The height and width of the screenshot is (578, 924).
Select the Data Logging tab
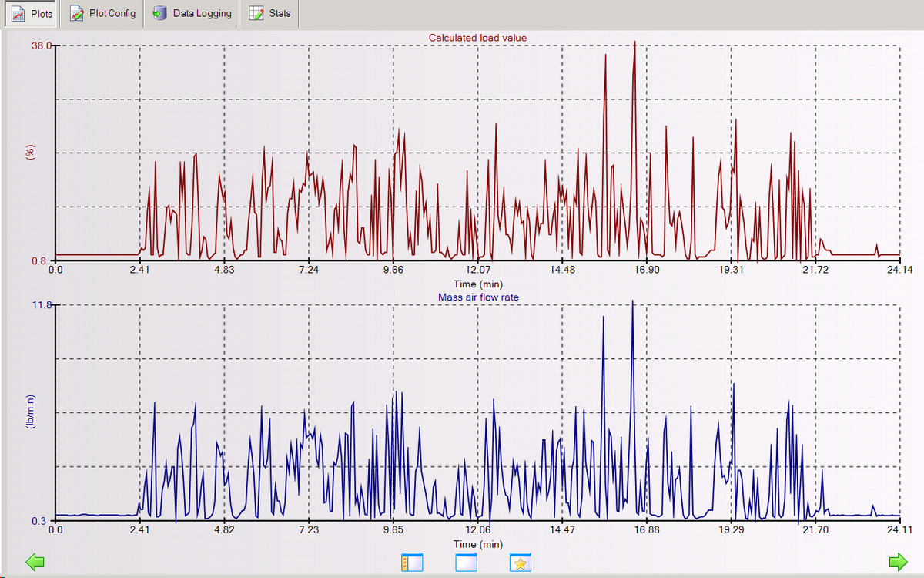(192, 14)
